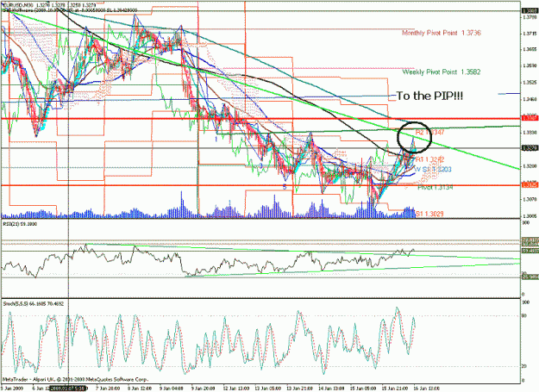This screenshot has height=392, width=539.
Task: Click the 8 Jan 12:00 time axis label
Action: click(x=140, y=389)
